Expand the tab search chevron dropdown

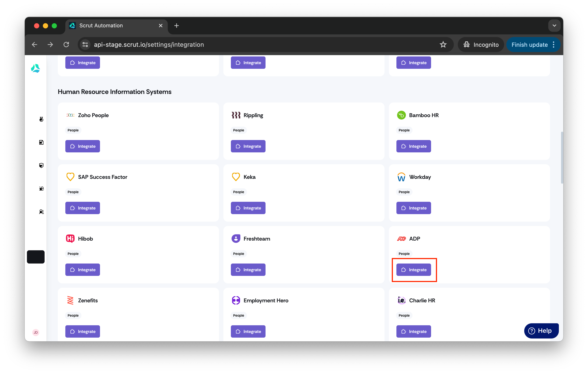coord(554,26)
